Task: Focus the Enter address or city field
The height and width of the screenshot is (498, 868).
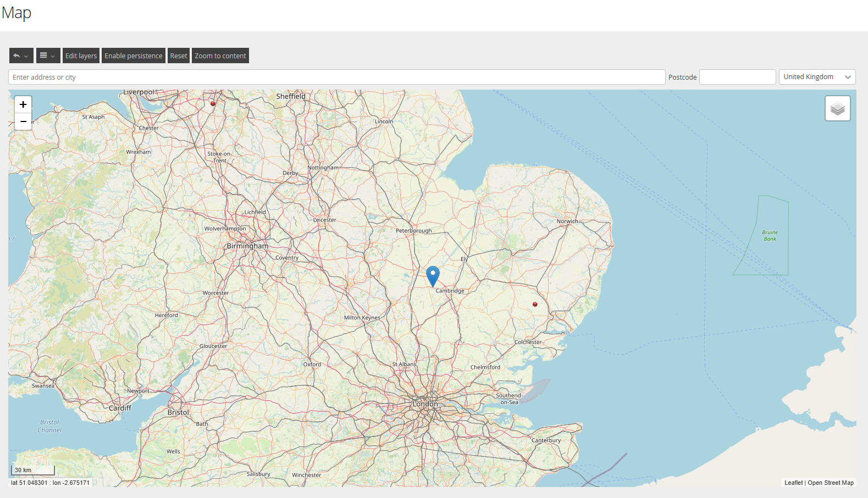Action: pyautogui.click(x=336, y=77)
